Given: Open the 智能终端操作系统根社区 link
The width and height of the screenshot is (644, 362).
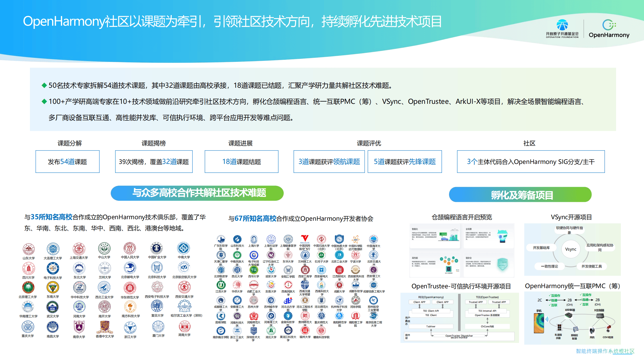Looking at the screenshot, I should tap(605, 351).
